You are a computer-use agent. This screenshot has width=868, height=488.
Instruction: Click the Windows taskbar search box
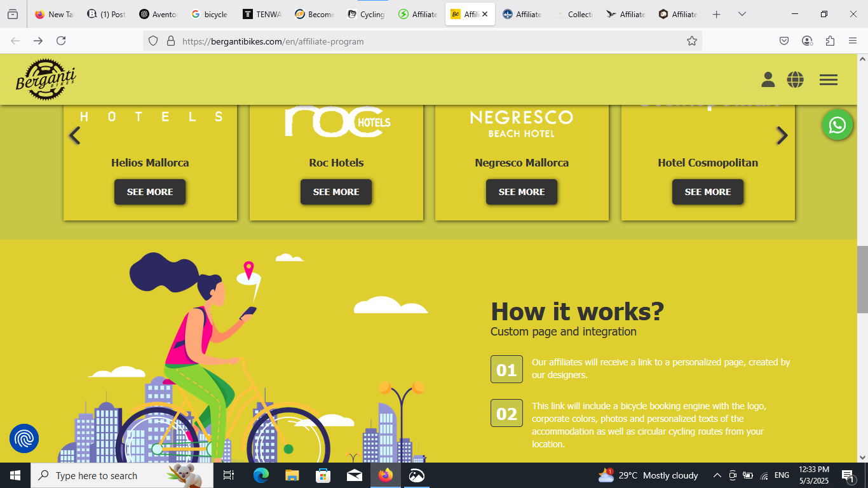(121, 475)
